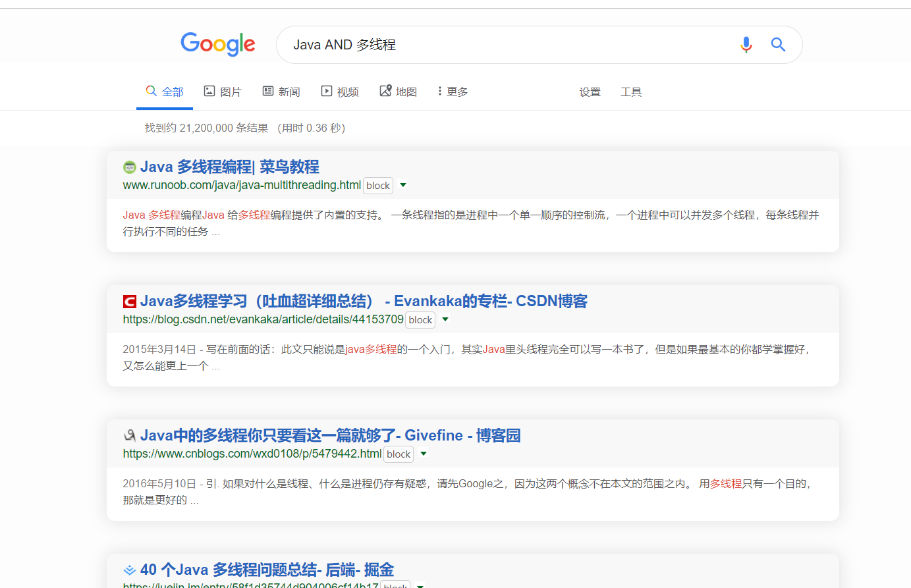
Task: Open the 地图 maps tab
Action: click(399, 92)
